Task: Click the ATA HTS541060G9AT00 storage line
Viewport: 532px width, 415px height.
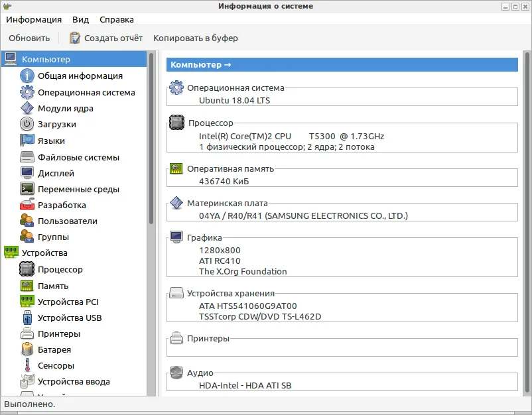Action: [247, 306]
